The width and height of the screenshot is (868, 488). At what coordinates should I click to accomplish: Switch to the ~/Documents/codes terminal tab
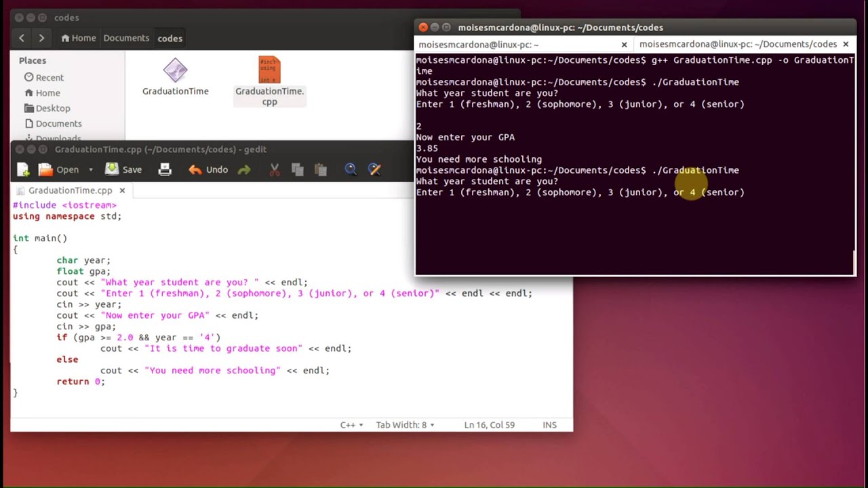pos(738,44)
